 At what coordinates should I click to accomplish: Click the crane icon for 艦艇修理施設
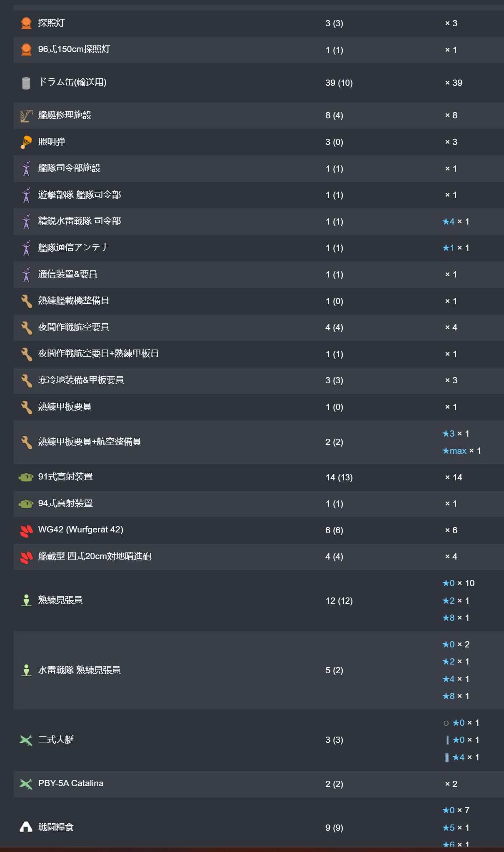(x=26, y=116)
